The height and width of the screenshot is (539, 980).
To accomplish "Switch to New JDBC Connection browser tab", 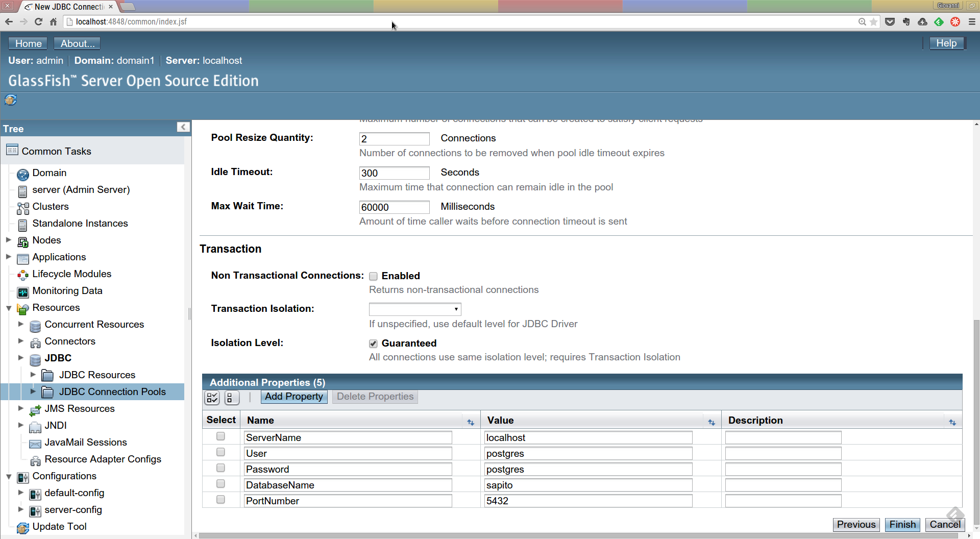I will pos(69,7).
